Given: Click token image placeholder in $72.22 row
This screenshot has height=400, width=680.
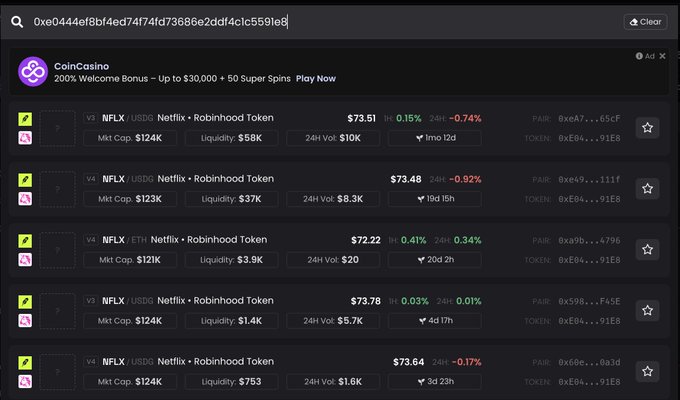Looking at the screenshot, I should 58,250.
